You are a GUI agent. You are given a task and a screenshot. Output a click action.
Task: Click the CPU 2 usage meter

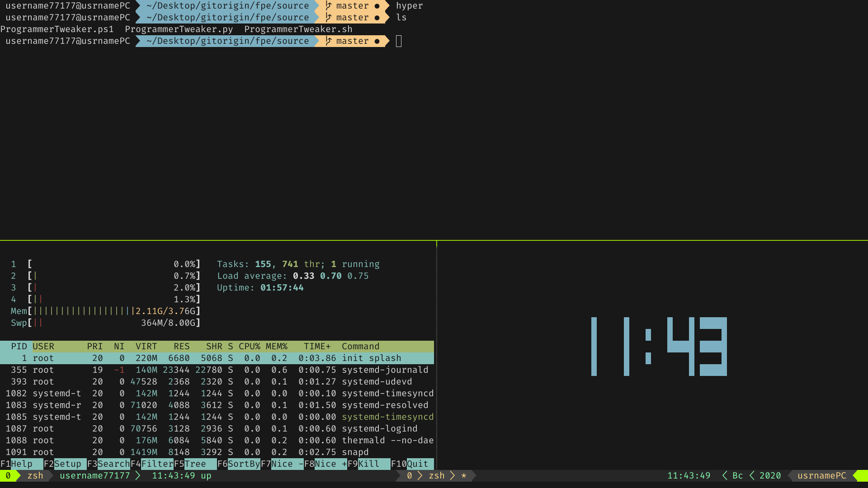(106, 276)
